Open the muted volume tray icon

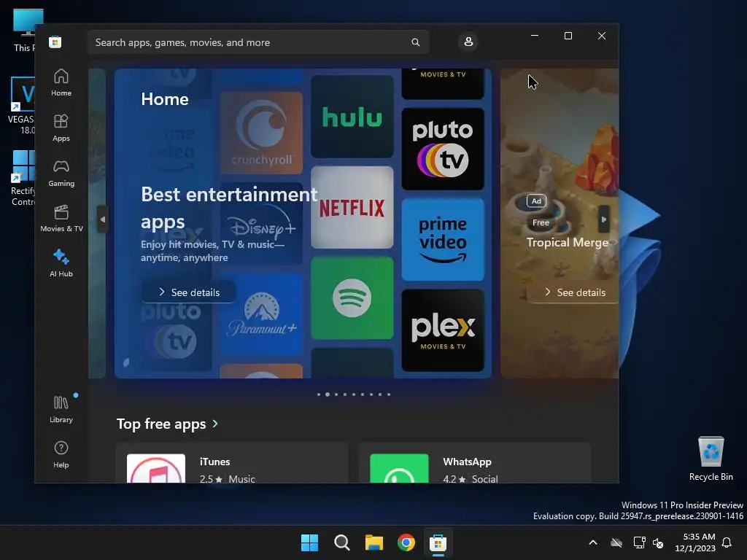tap(659, 542)
